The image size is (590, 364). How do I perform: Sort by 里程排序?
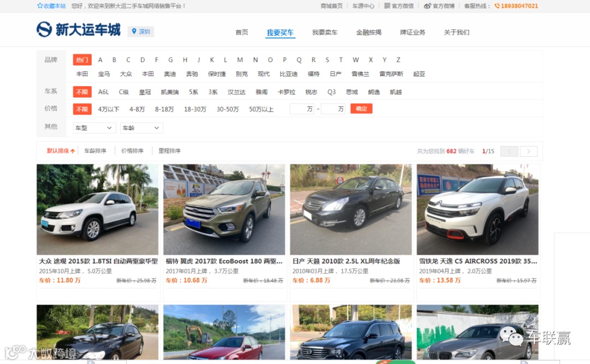[169, 151]
